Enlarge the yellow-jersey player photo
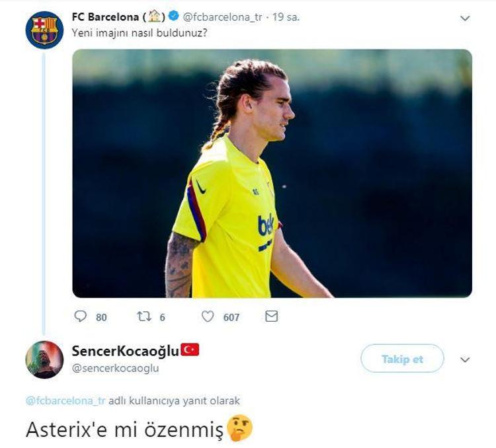 (272, 173)
